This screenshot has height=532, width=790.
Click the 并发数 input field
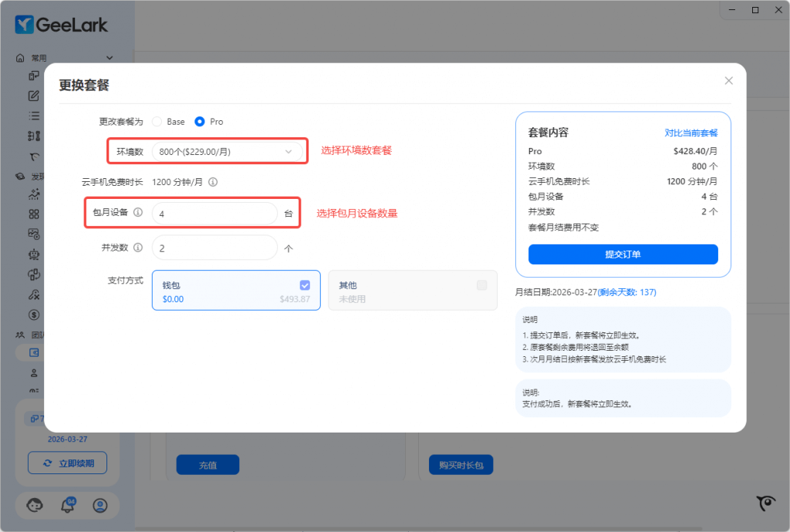click(214, 248)
